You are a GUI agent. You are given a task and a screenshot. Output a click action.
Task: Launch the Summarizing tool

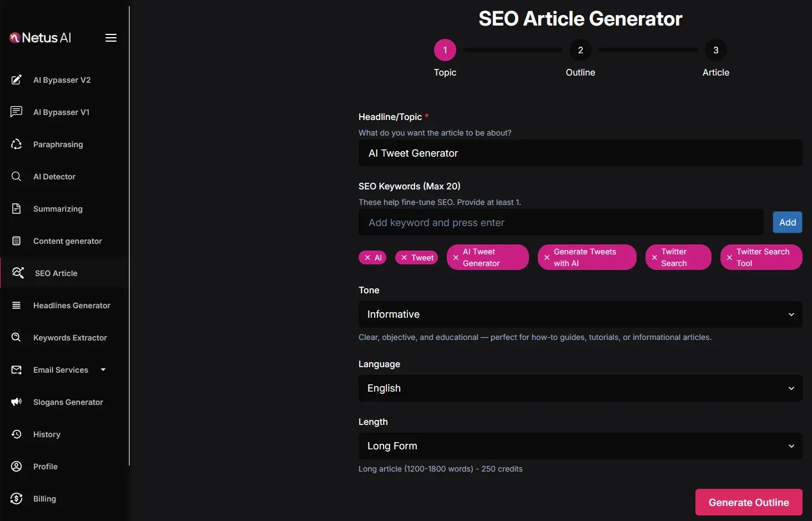click(x=58, y=209)
